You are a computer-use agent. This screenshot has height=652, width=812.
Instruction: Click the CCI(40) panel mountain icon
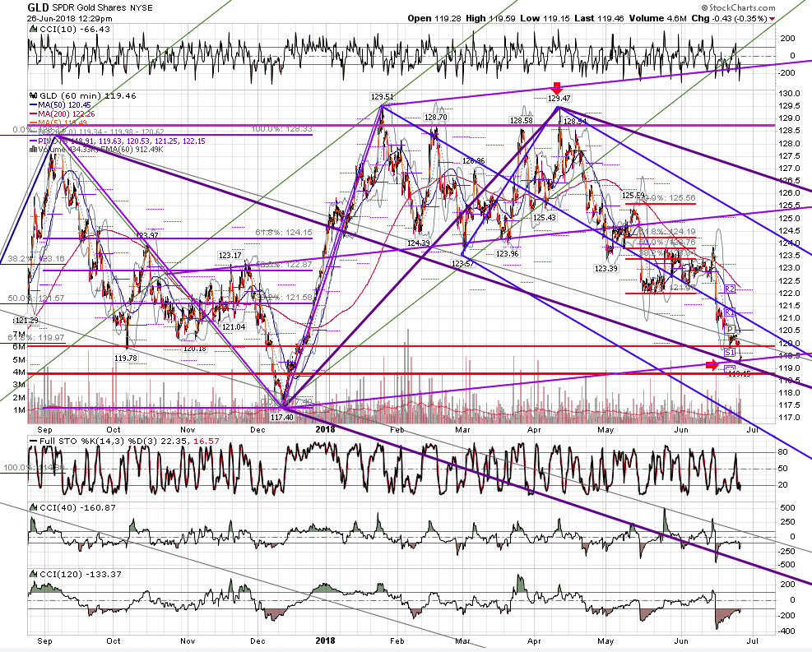pyautogui.click(x=34, y=507)
